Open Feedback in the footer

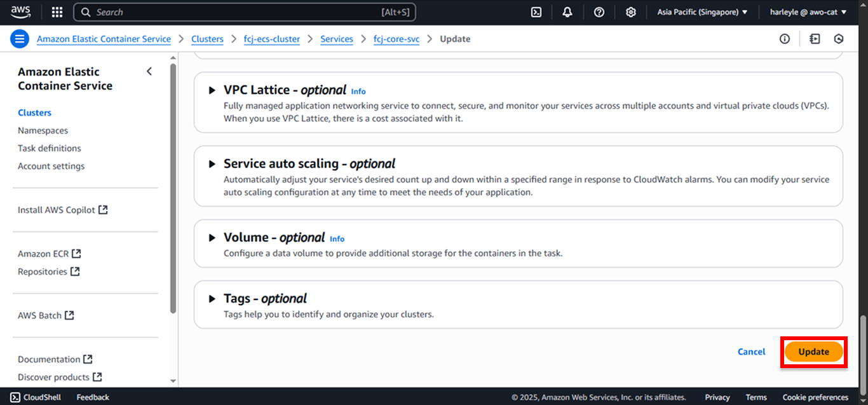tap(93, 397)
